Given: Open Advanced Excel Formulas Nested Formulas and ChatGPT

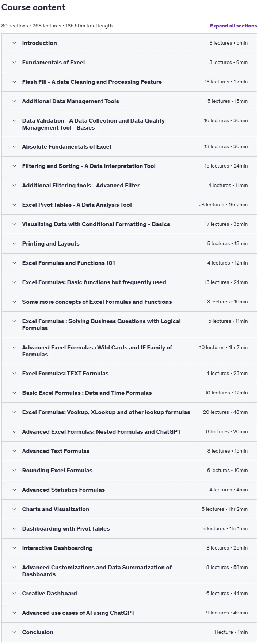Looking at the screenshot, I should coord(101,432).
